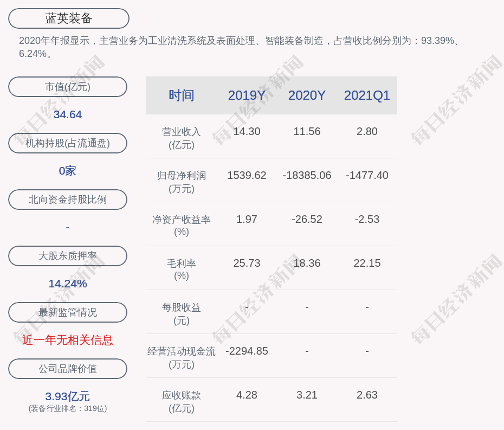This screenshot has height=430, width=504.
Task: Click the 2020年年报显示 summary paragraph
Action: tap(240, 47)
